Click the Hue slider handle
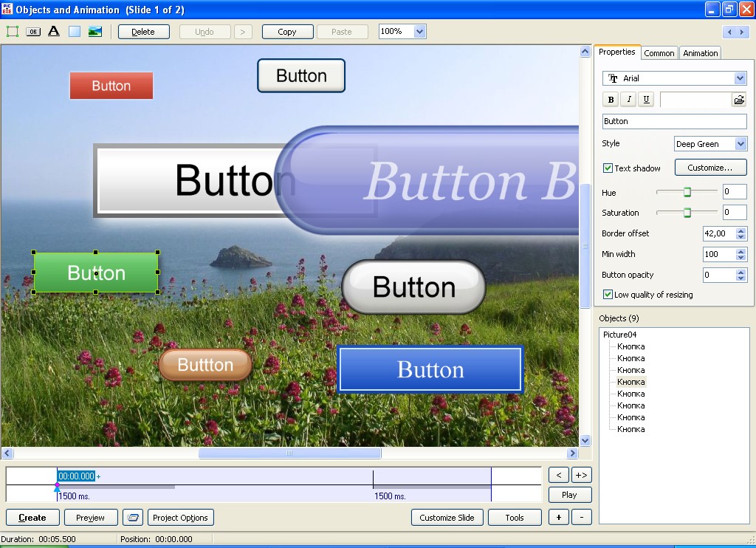The height and width of the screenshot is (548, 756). click(687, 192)
